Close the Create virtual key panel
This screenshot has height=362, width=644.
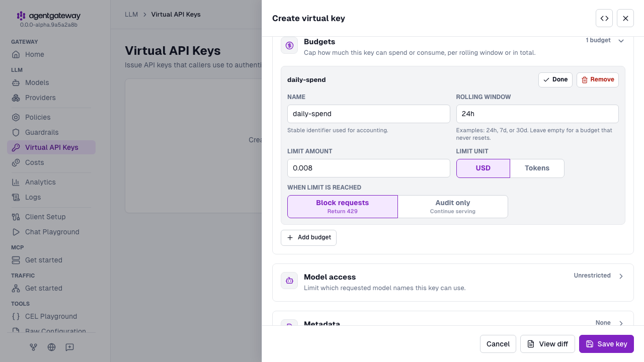[625, 18]
